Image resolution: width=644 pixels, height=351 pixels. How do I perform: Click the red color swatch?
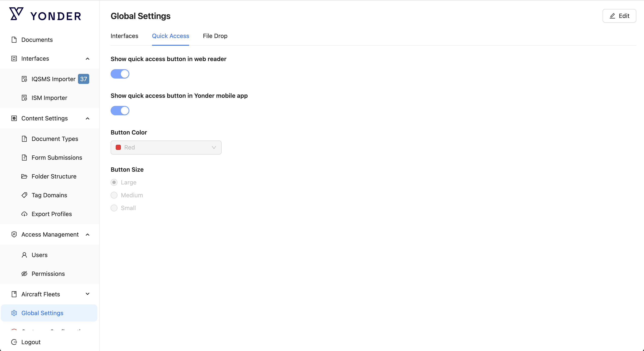[118, 148]
